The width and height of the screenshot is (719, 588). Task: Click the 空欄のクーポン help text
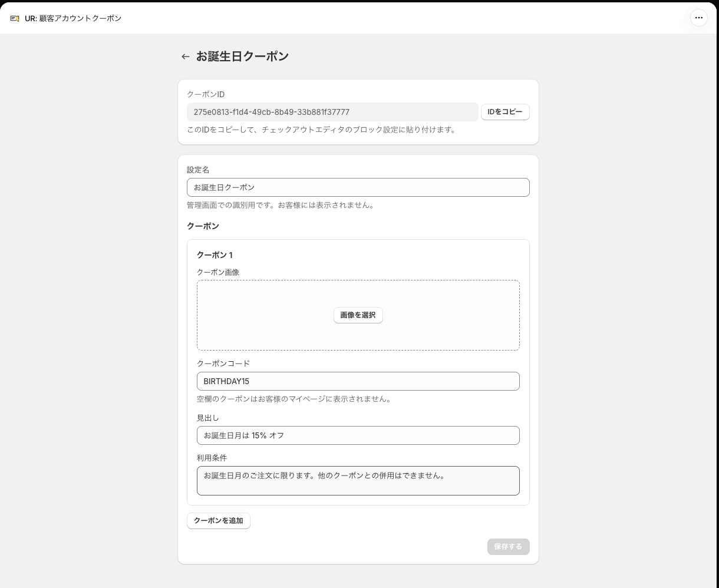tap(294, 399)
